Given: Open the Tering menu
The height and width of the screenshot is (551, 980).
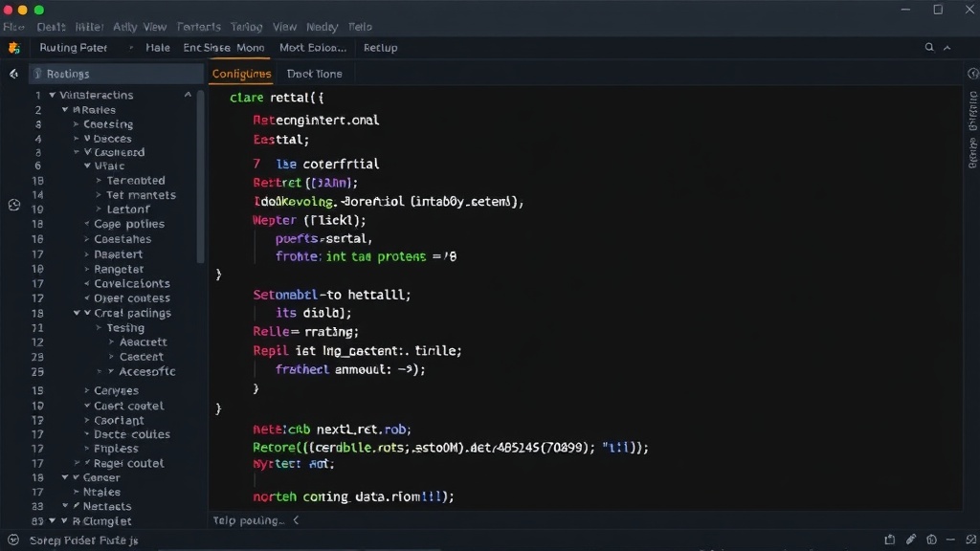Looking at the screenshot, I should pos(246,27).
